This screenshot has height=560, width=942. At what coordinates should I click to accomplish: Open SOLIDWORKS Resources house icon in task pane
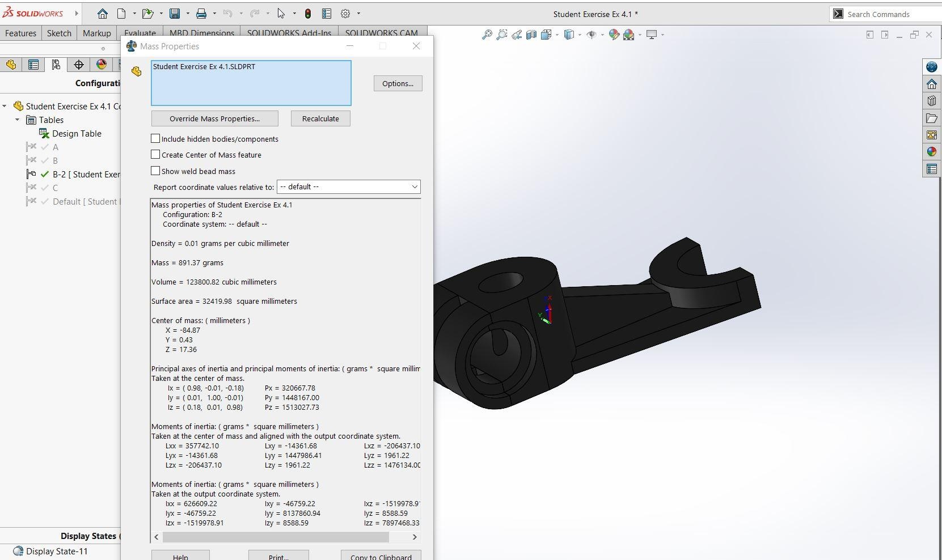(x=932, y=84)
